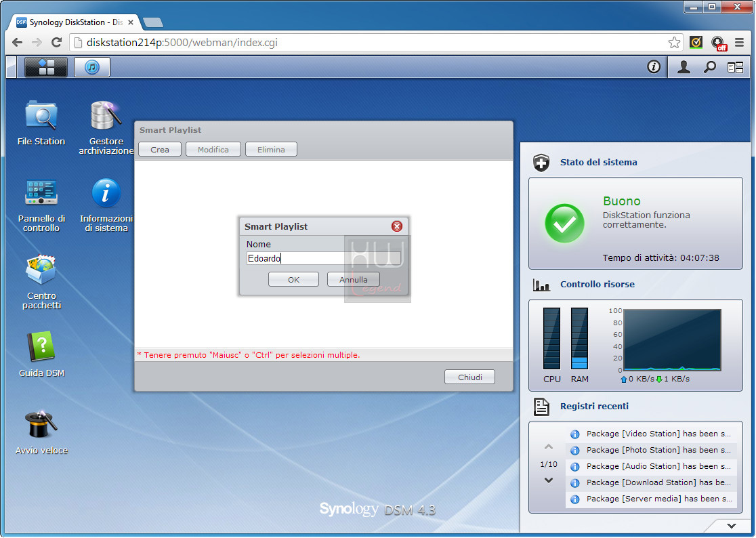This screenshot has height=538, width=756.
Task: Cancel with the Annulla button
Action: click(354, 280)
